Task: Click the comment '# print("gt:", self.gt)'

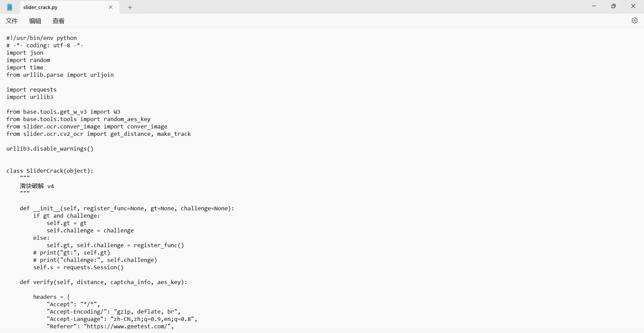Action: [72, 253]
